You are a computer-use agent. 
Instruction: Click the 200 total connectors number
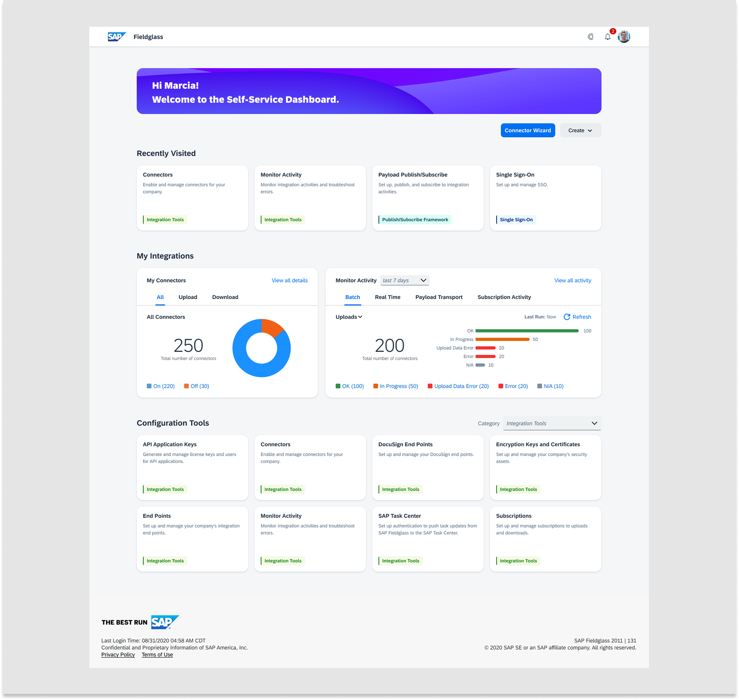[389, 345]
